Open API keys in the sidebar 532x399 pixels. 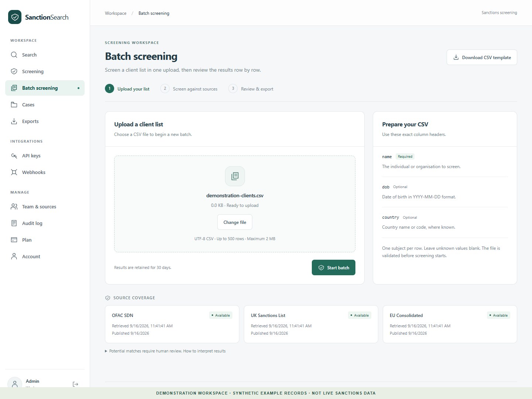click(45, 156)
